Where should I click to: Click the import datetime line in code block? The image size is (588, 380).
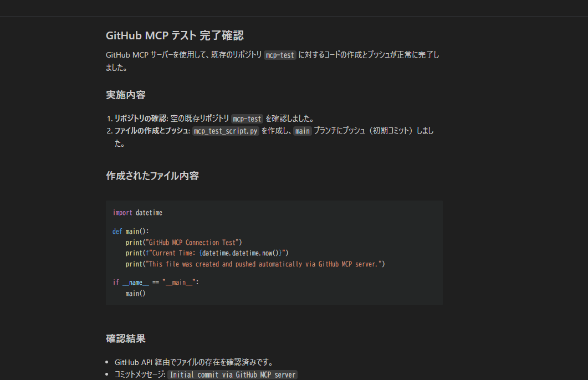pos(137,213)
